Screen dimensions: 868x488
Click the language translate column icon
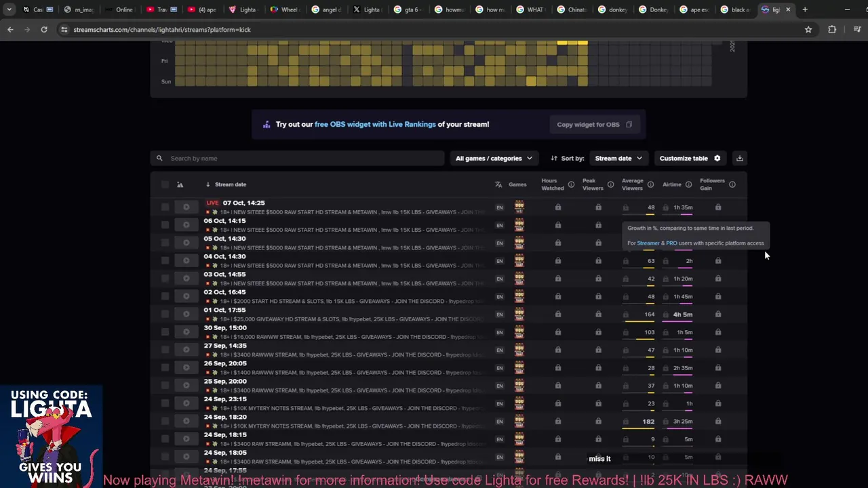pos(498,184)
